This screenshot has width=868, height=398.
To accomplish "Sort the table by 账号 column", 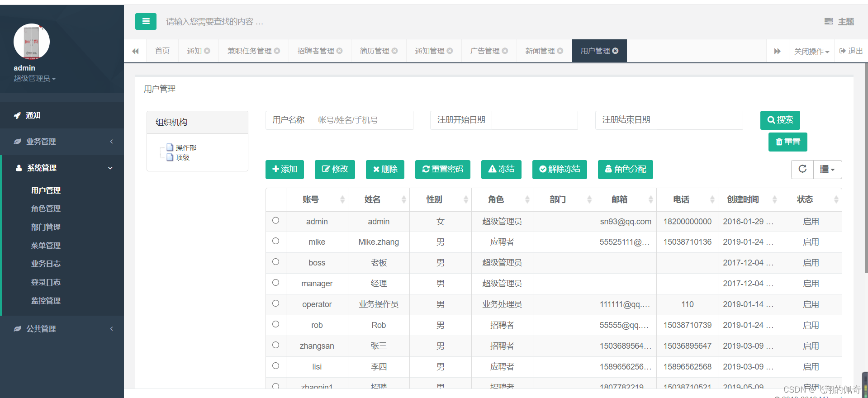I will coord(317,199).
